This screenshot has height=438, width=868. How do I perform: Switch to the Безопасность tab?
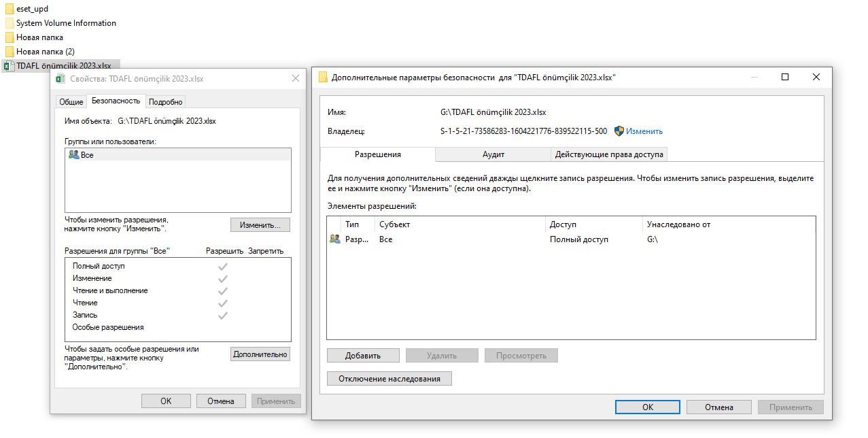[116, 101]
